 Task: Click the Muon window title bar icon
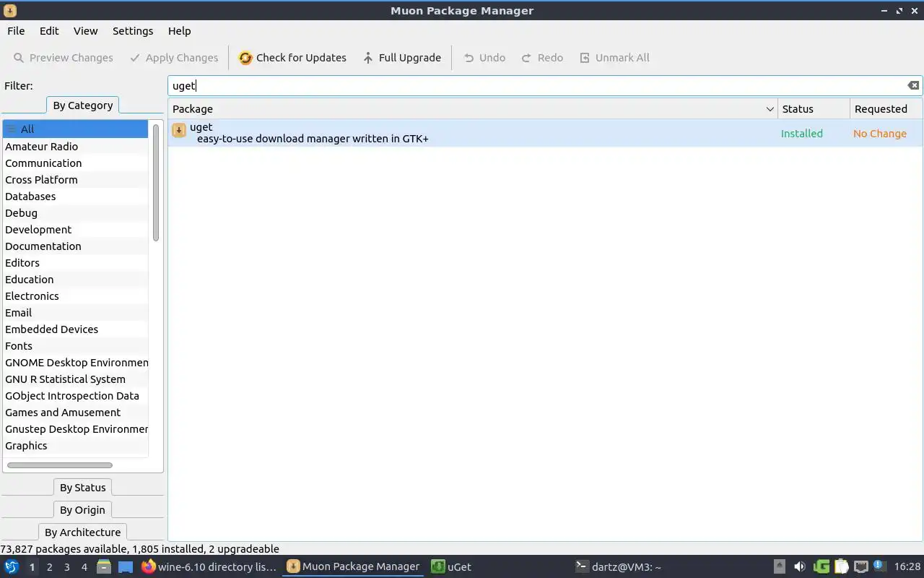10,11
